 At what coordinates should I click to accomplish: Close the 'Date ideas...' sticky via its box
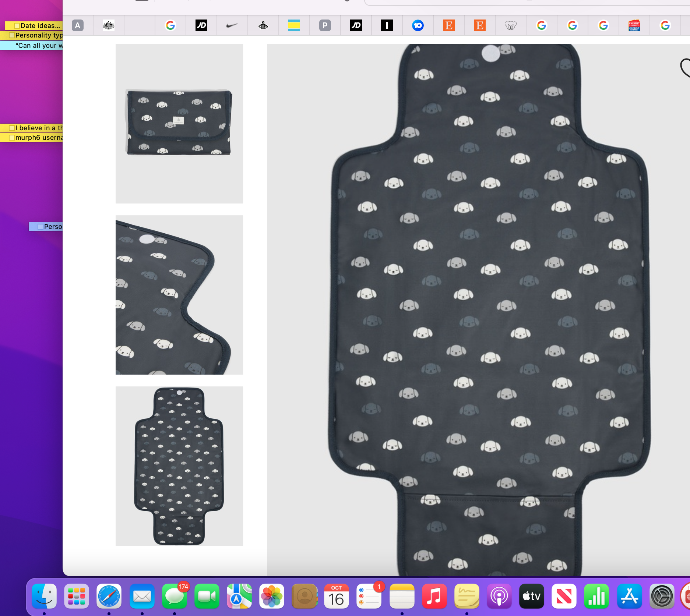pyautogui.click(x=17, y=26)
